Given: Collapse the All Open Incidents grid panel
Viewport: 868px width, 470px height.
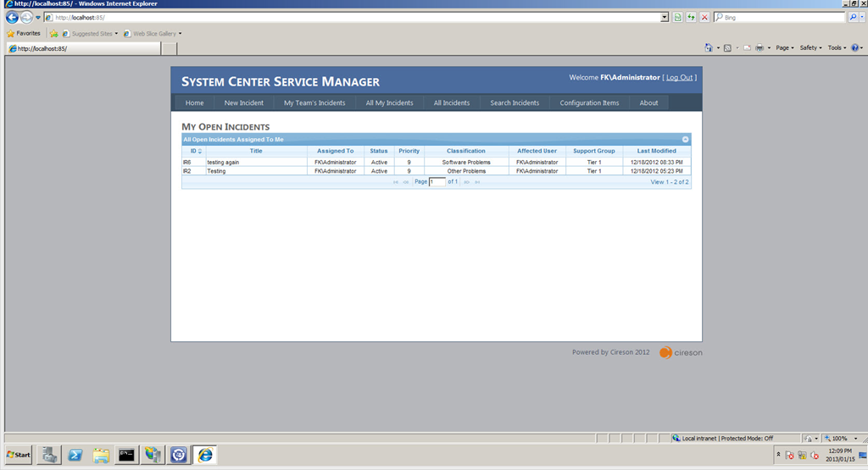Looking at the screenshot, I should (x=685, y=139).
